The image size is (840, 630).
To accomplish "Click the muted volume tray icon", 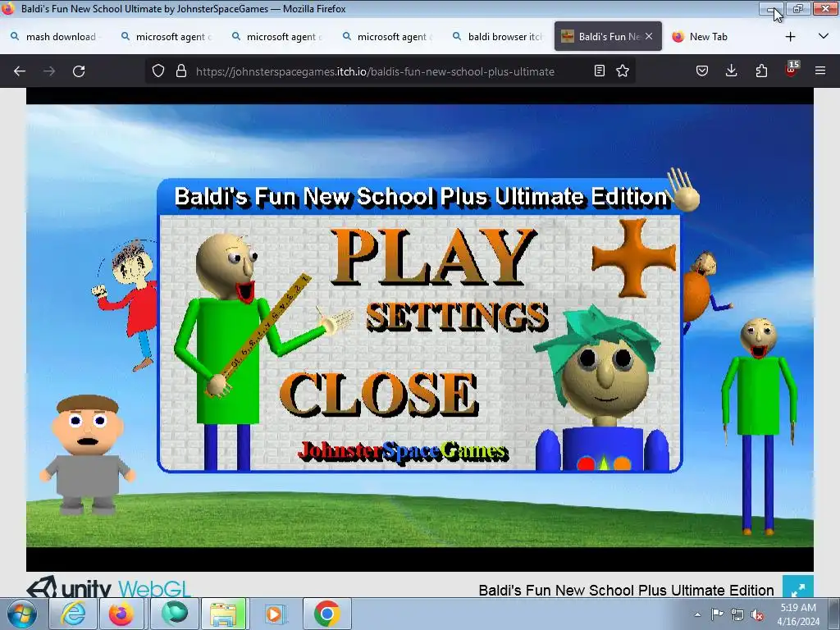I will coord(757,614).
